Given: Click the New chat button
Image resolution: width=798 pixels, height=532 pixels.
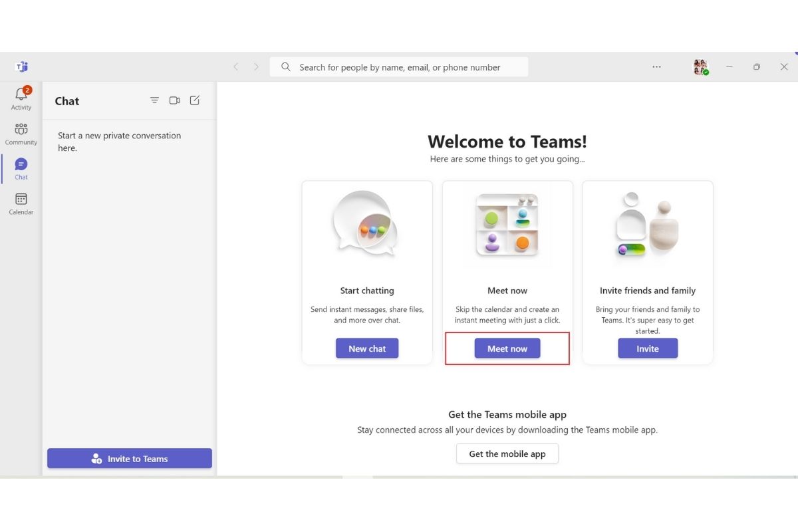Looking at the screenshot, I should [x=367, y=348].
